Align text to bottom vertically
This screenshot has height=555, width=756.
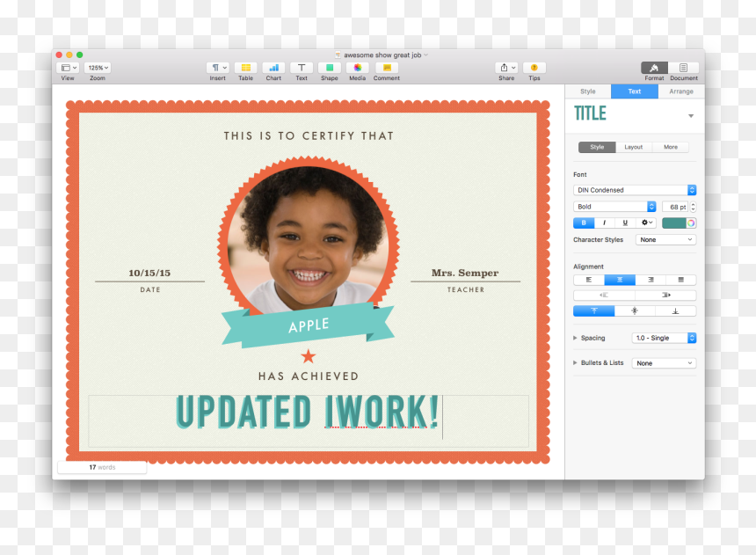(675, 310)
